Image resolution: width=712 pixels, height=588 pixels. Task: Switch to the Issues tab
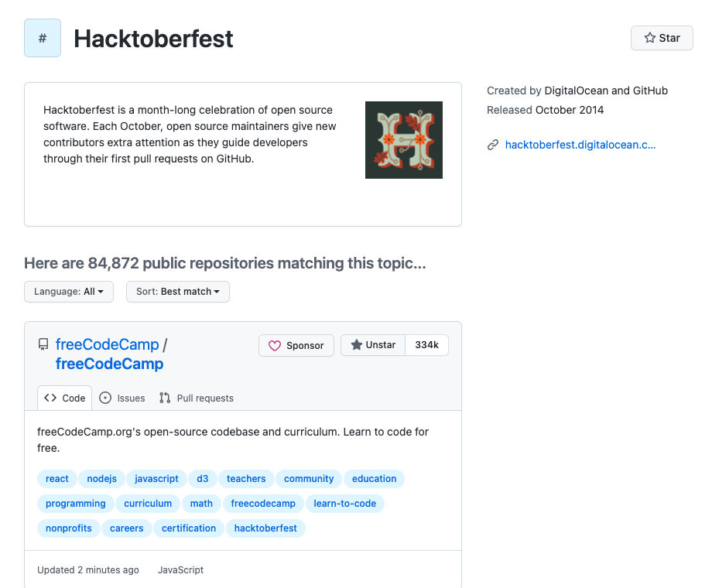[122, 398]
